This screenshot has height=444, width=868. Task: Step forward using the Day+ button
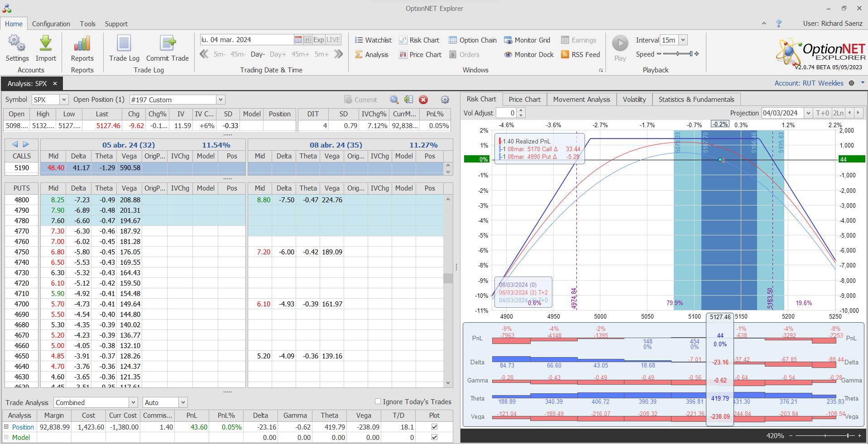[x=278, y=54]
